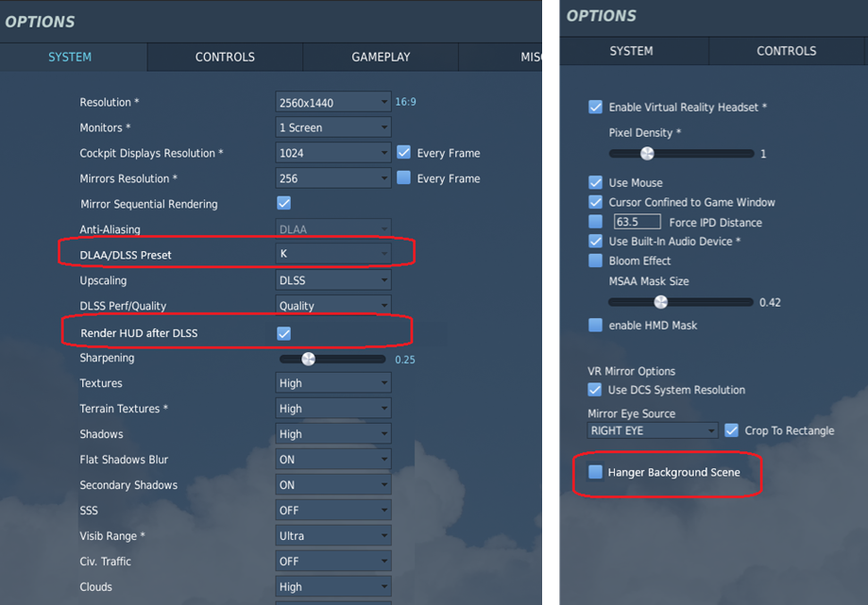Screen dimensions: 868x605
Task: Expand DLSS Perf/Quality dropdown
Action: [x=333, y=305]
